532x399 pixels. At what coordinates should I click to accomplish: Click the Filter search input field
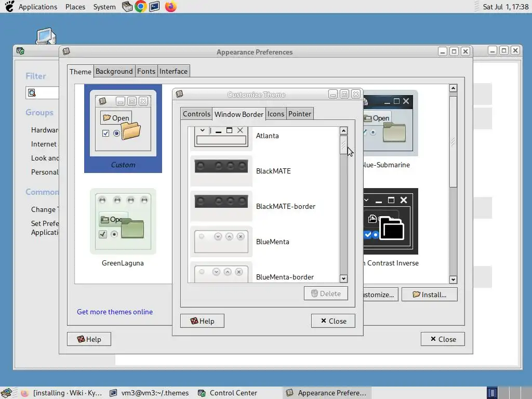click(43, 92)
